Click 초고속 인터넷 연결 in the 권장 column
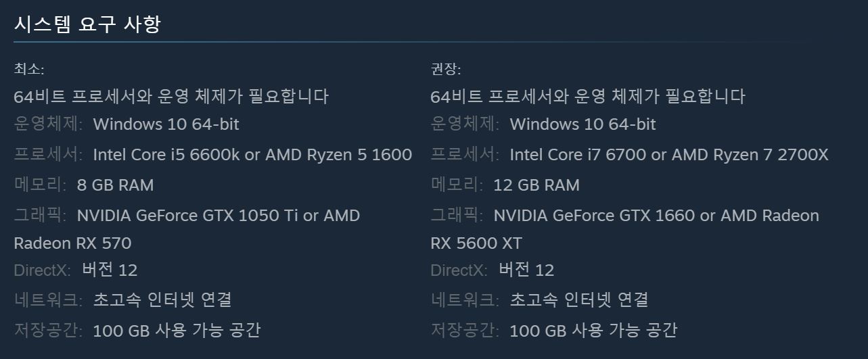Screen dimensions: 868x359 579,300
